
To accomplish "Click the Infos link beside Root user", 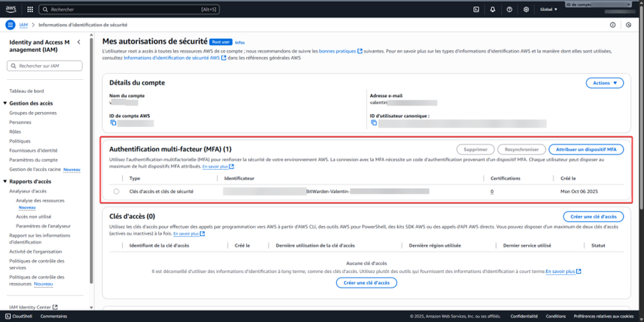I will 240,42.
